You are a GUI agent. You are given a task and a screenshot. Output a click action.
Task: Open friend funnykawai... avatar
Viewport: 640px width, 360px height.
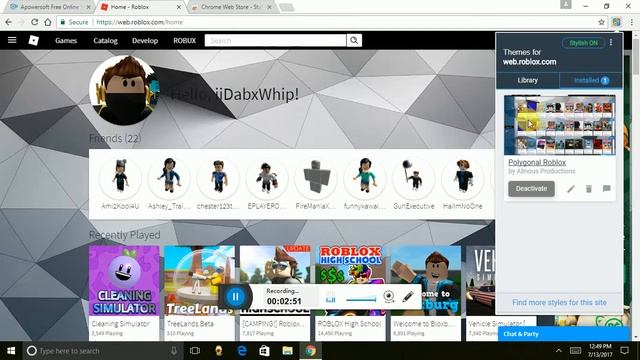click(x=364, y=178)
